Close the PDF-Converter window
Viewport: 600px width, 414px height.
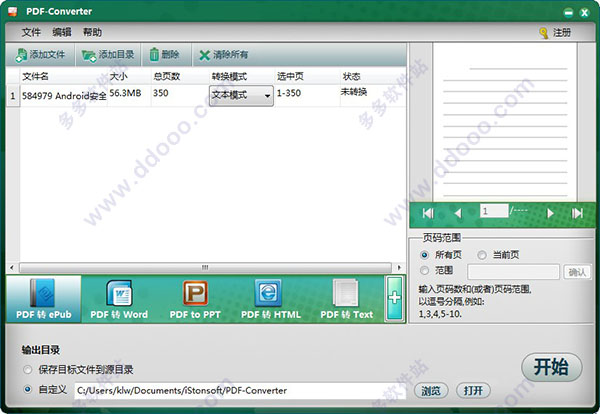[585, 13]
